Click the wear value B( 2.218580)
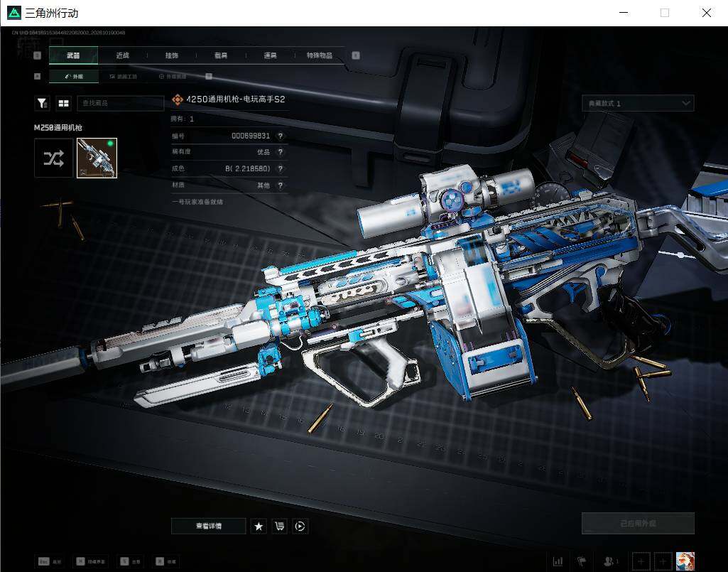This screenshot has width=728, height=572. (247, 168)
